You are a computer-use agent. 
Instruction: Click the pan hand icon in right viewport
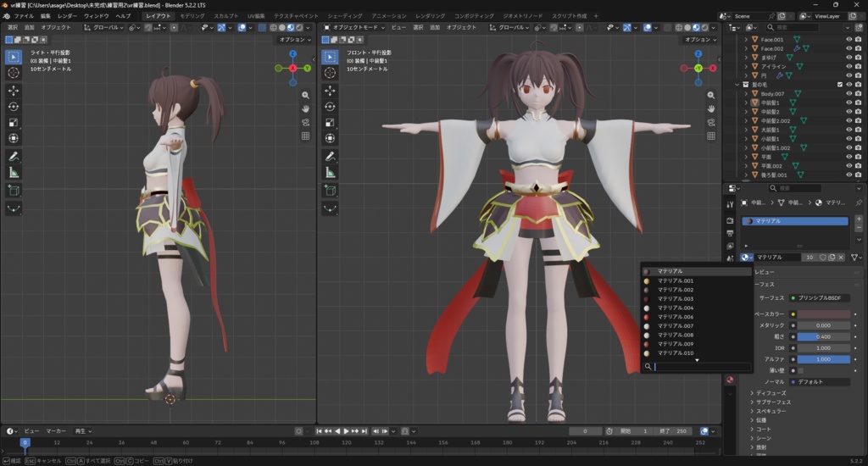point(711,108)
